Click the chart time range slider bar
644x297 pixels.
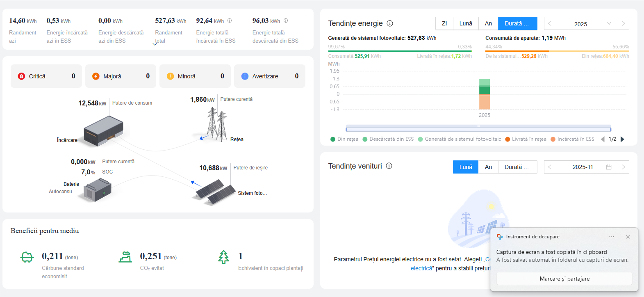(x=478, y=128)
